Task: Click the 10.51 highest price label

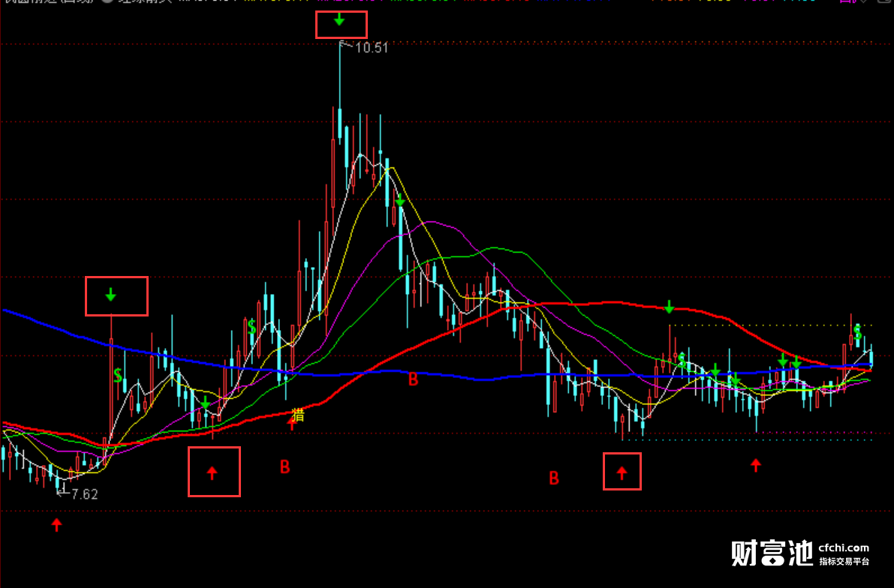Action: pyautogui.click(x=372, y=48)
